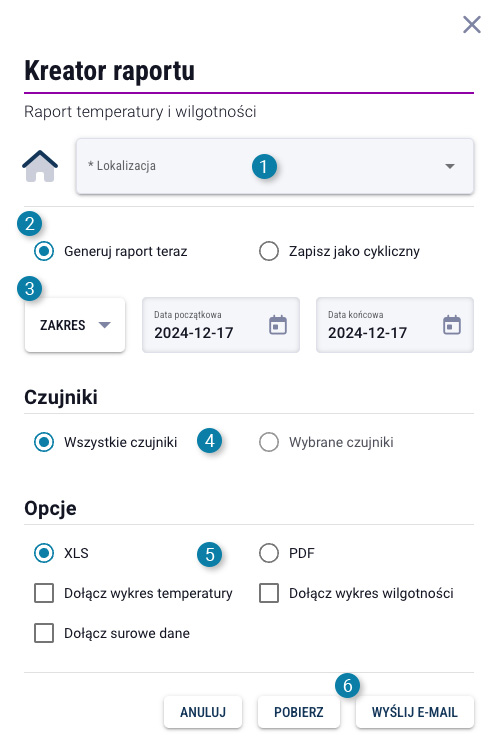
Task: Click the WYŚLIJ E-MAIL button
Action: point(415,712)
